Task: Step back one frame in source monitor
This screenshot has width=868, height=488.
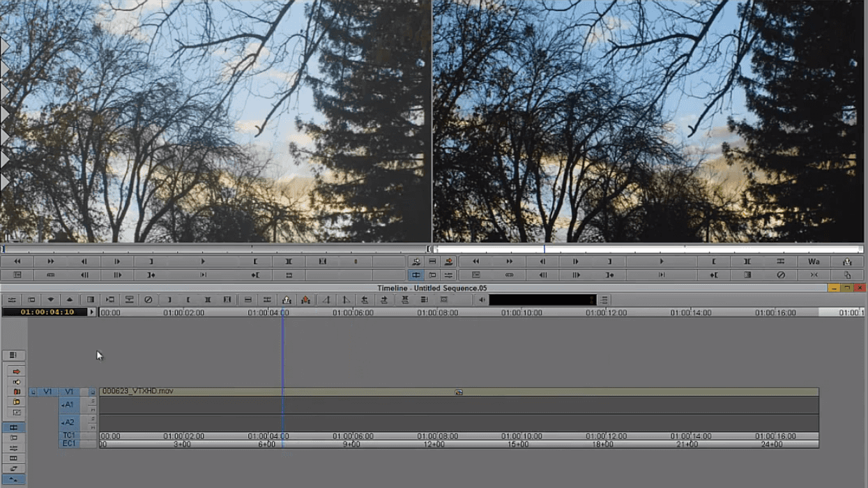Action: [x=84, y=261]
